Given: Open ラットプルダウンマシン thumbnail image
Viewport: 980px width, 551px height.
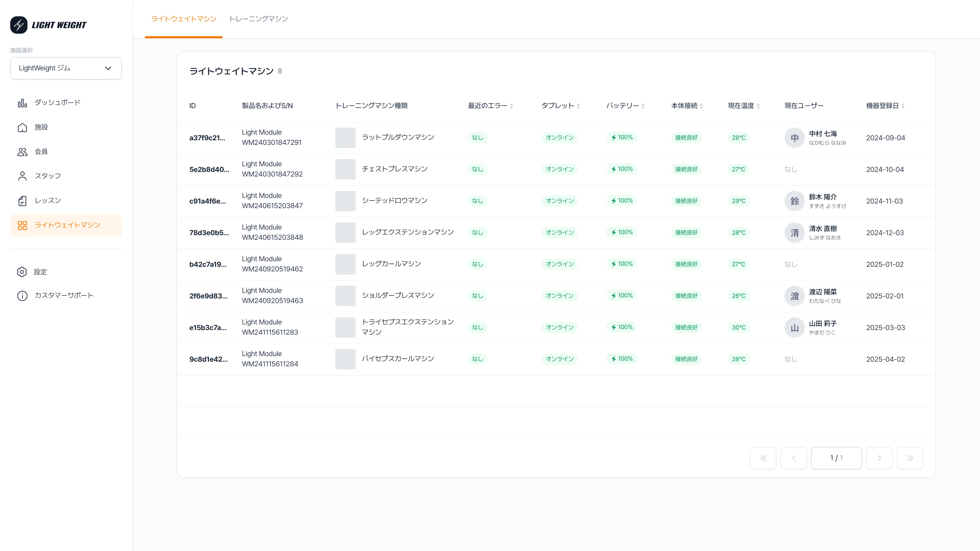Looking at the screenshot, I should click(346, 138).
